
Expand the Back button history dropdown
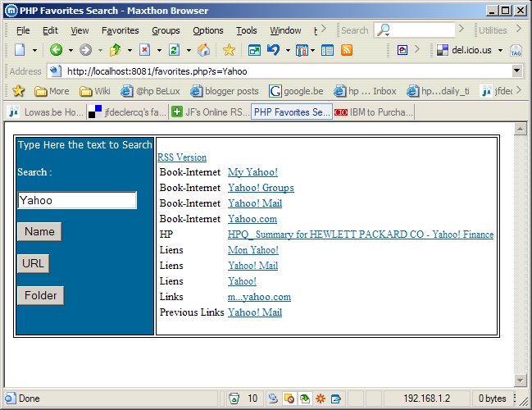[69, 50]
